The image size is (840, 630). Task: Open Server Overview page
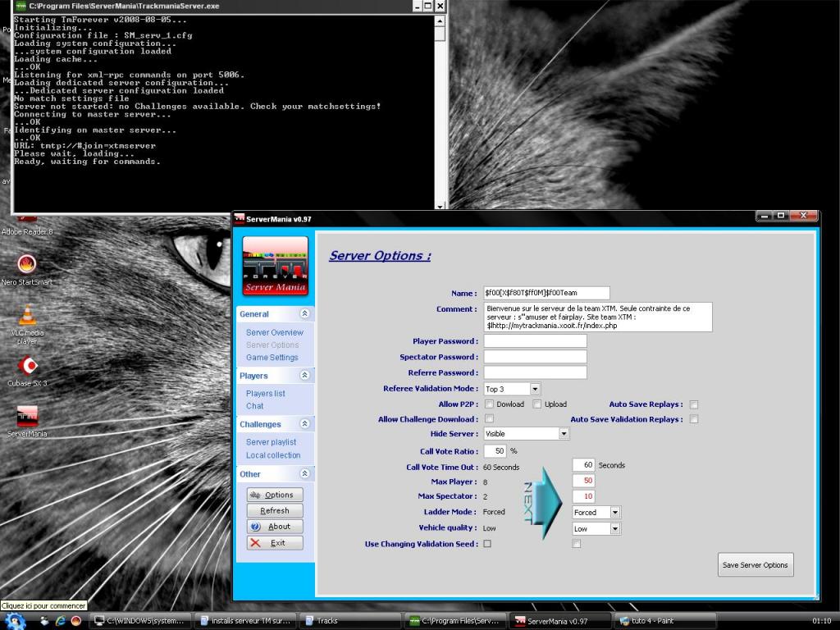pyautogui.click(x=274, y=333)
